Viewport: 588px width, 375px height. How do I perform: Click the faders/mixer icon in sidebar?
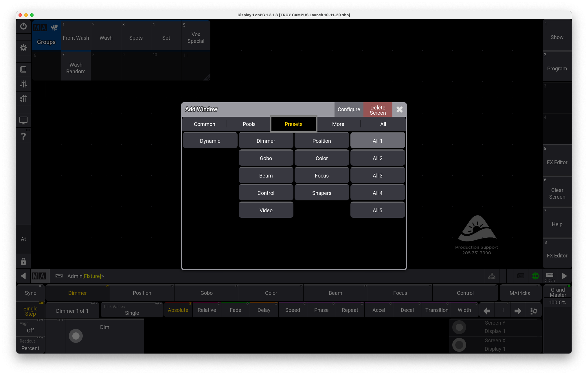pyautogui.click(x=23, y=84)
